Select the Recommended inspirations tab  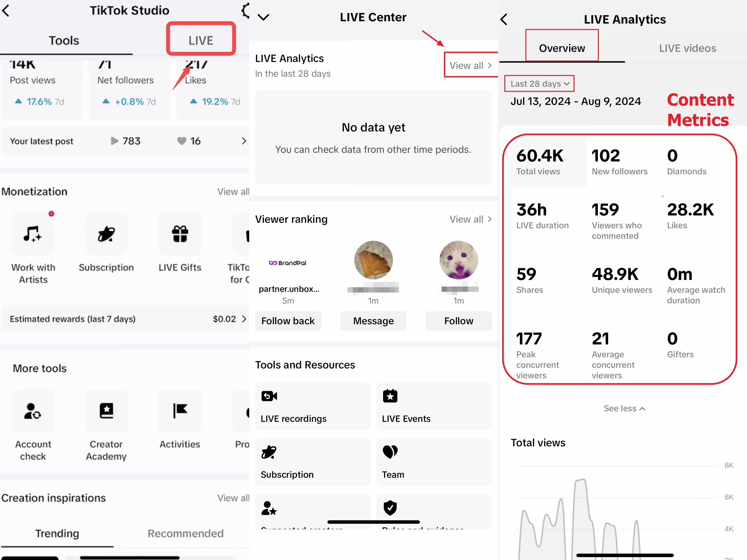pyautogui.click(x=185, y=533)
